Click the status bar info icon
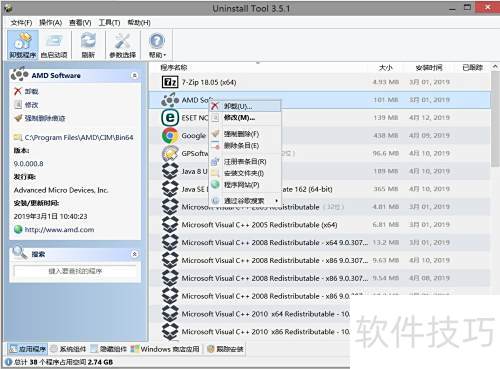This screenshot has width=500, height=369. (9, 362)
